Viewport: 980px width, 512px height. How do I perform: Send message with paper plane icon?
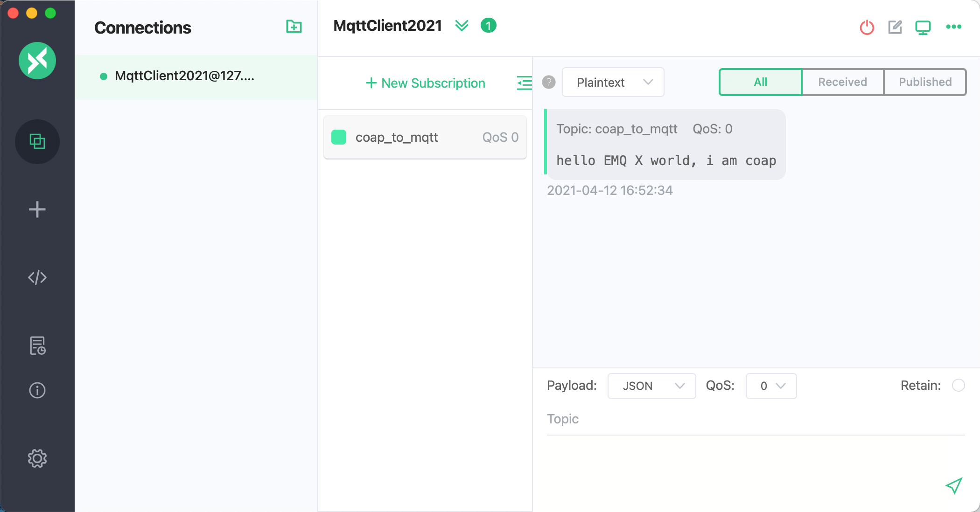pos(953,486)
